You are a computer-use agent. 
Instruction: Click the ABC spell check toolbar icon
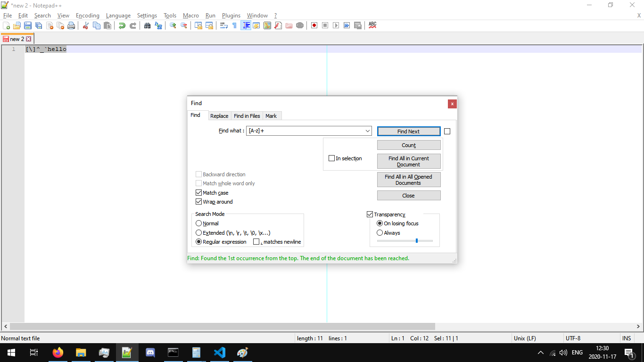pos(372,25)
